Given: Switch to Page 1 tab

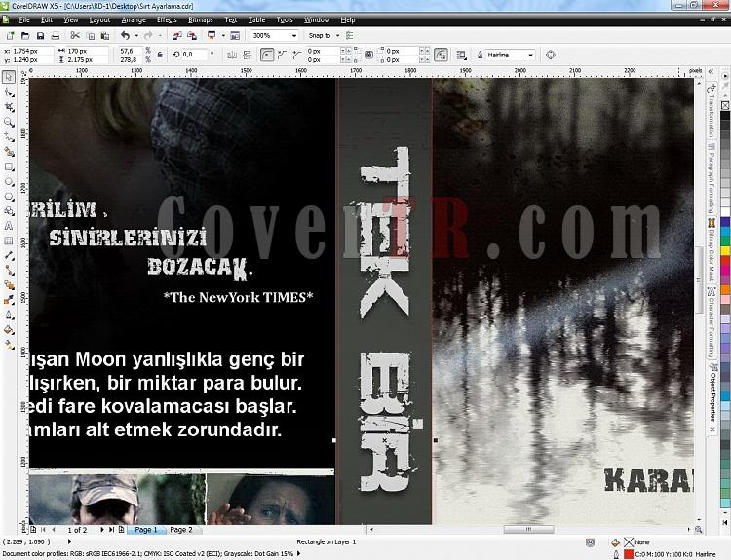Looking at the screenshot, I should click(146, 530).
